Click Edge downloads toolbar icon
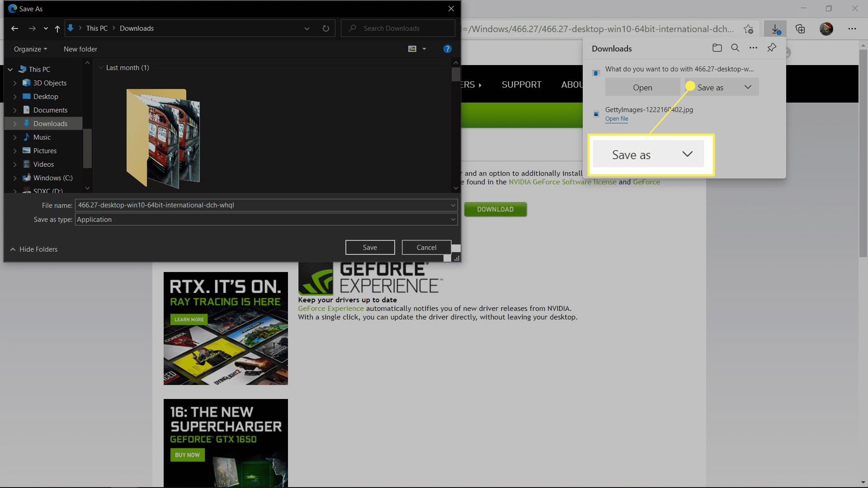Screen dimensions: 868x488 775,29
